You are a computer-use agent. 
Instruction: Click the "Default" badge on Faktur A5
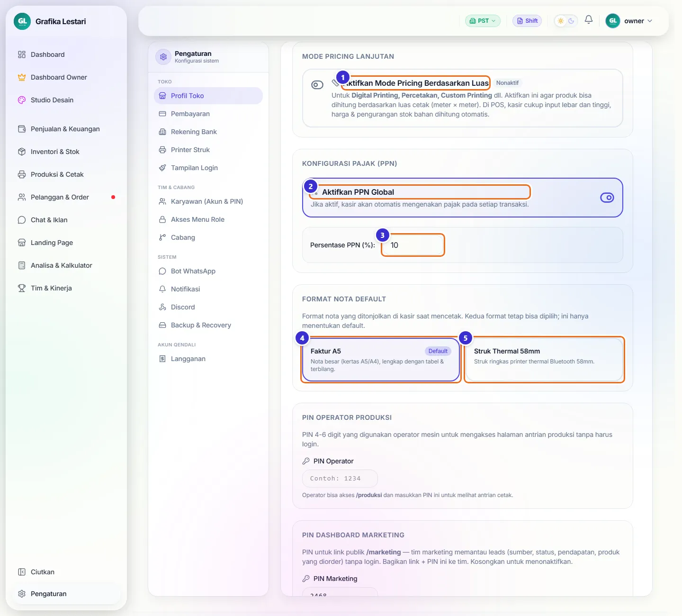click(x=438, y=351)
